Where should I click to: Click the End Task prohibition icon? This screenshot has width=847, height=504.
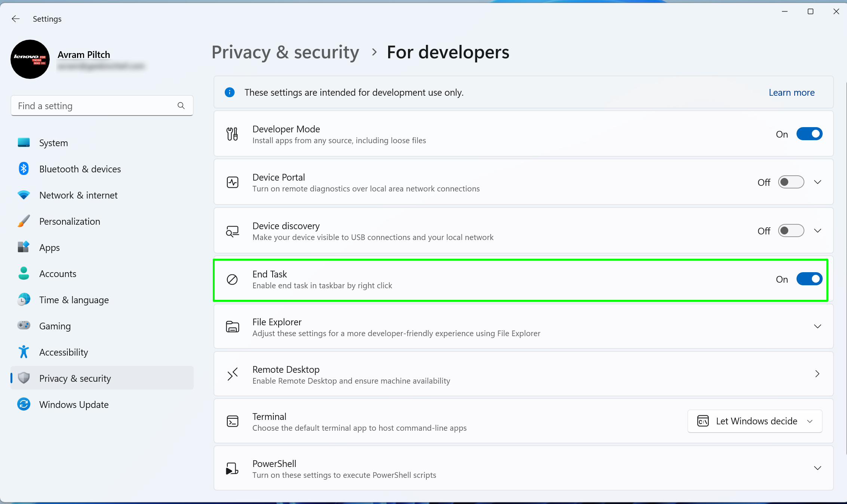click(233, 279)
